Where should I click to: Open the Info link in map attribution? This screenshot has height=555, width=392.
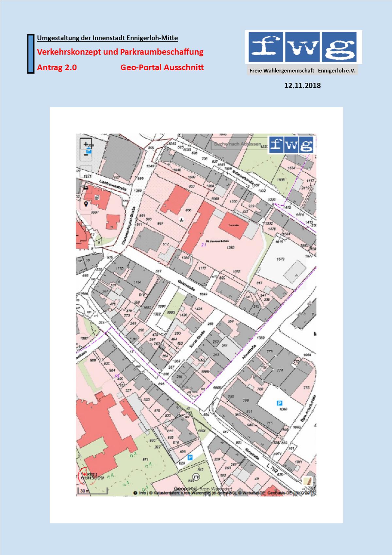pos(143,493)
